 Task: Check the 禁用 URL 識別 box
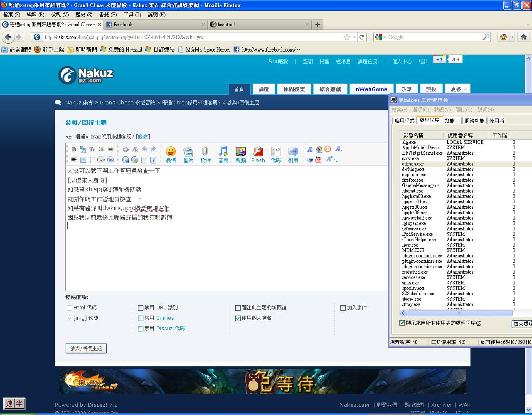click(x=140, y=308)
